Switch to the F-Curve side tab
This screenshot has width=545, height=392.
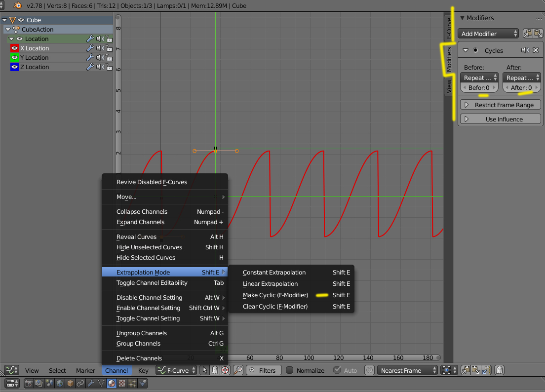(x=449, y=28)
